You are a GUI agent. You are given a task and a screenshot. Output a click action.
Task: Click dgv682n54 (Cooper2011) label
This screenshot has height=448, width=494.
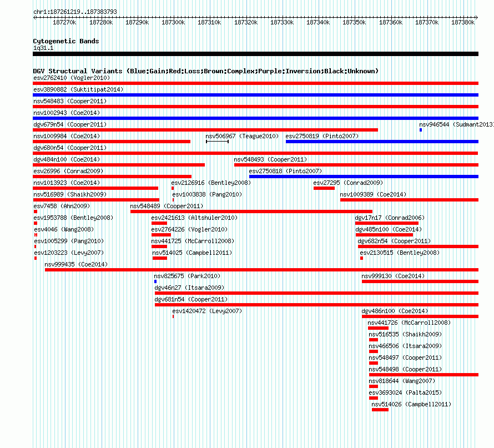pos(394,241)
